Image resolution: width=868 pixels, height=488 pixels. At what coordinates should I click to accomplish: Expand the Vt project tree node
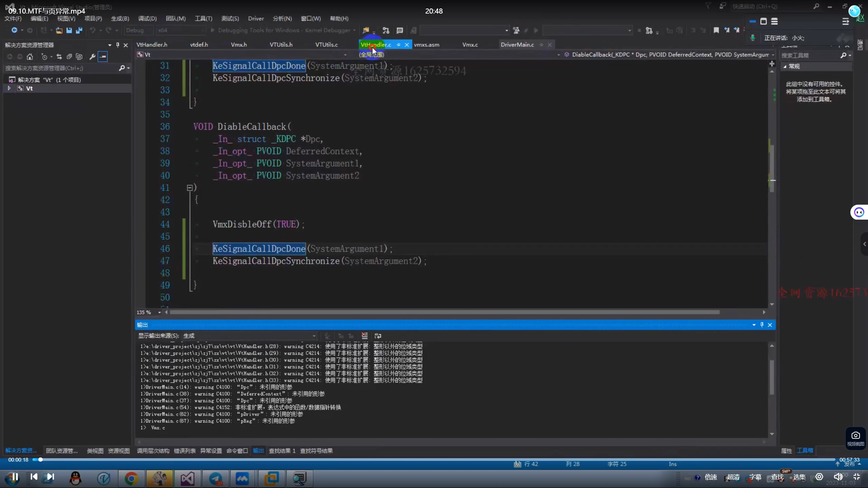point(9,88)
